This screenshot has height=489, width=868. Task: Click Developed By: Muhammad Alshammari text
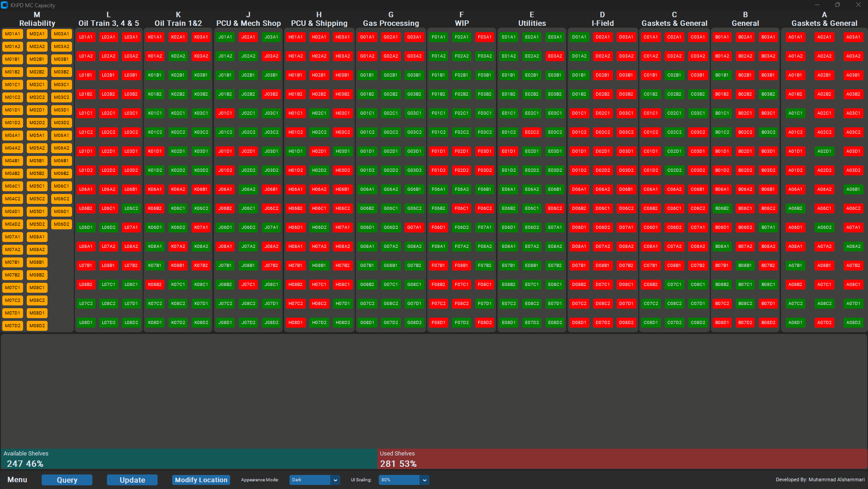pos(820,480)
